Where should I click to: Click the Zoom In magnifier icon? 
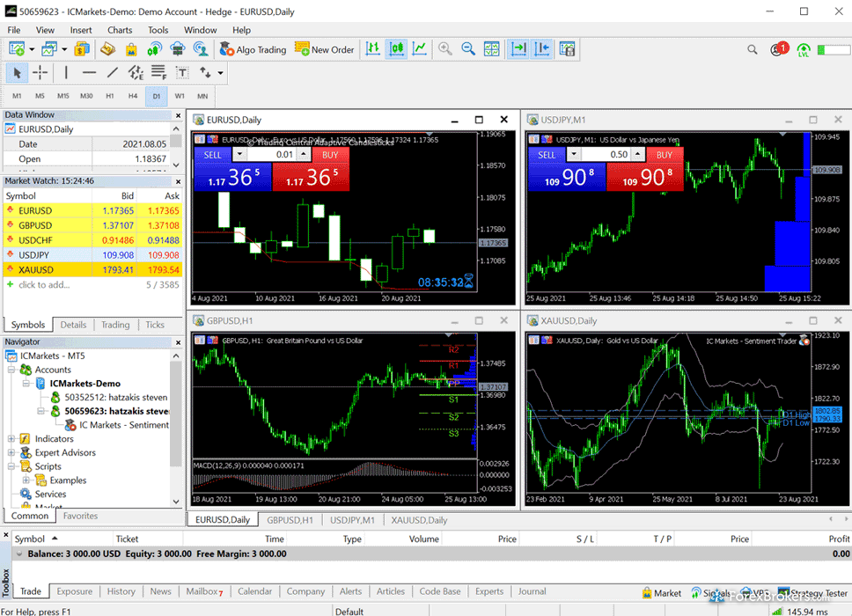tap(444, 49)
